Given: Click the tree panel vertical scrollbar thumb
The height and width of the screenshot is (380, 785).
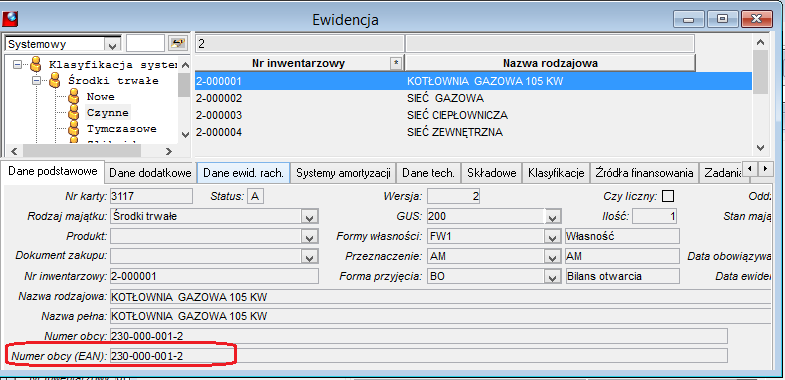Looking at the screenshot, I should point(184,84).
